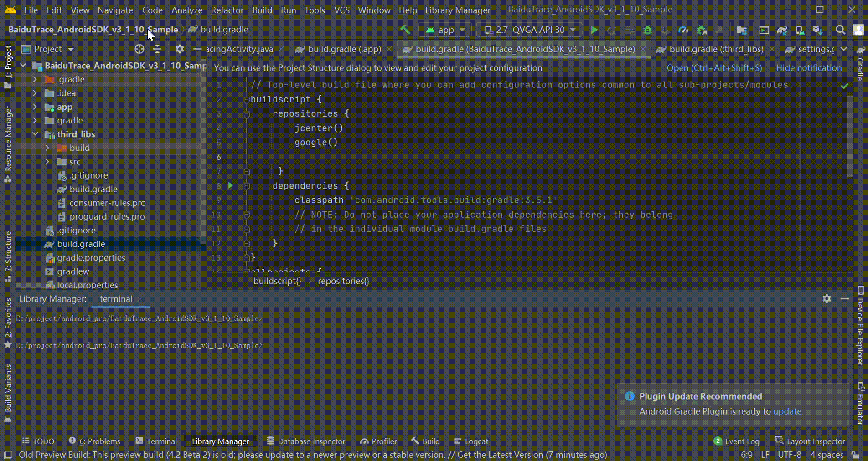This screenshot has height=461, width=868.
Task: Toggle the Device File Explorer window
Action: (x=860, y=325)
